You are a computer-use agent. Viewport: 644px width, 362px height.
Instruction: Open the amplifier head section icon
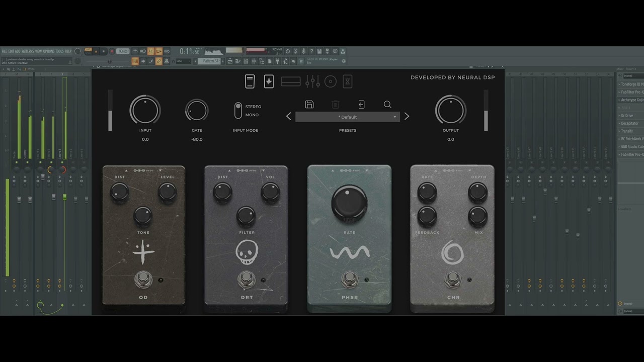(x=291, y=81)
